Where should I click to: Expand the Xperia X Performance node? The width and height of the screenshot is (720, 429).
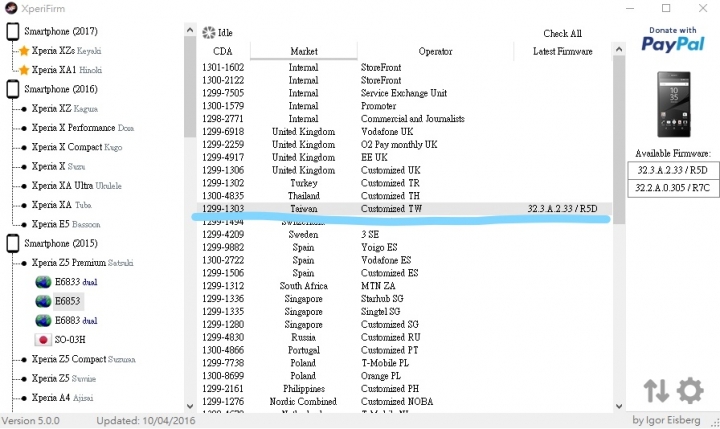(22, 128)
